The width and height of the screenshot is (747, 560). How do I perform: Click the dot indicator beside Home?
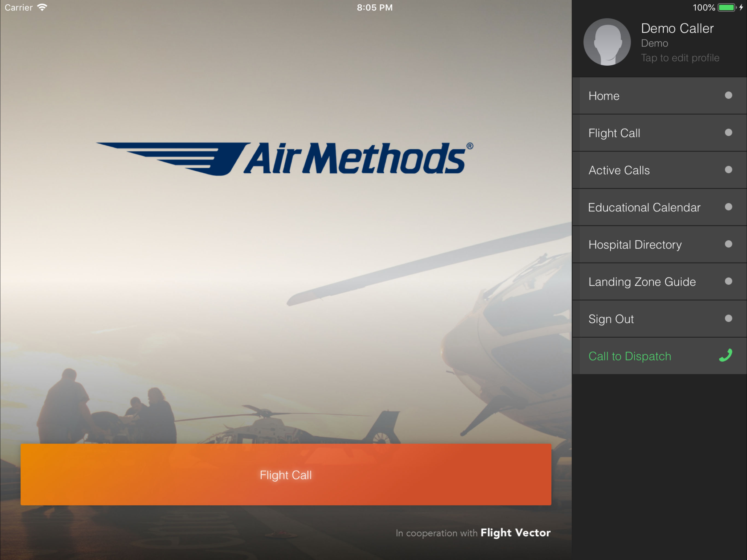click(728, 95)
